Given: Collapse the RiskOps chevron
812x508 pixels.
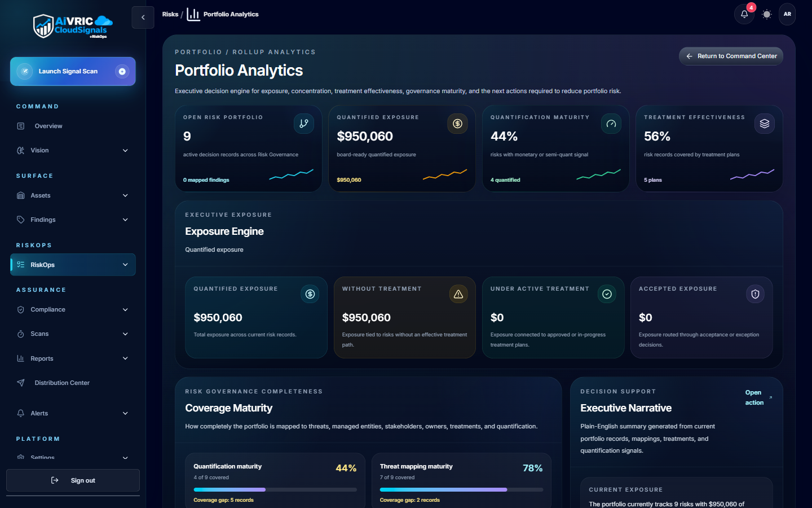Looking at the screenshot, I should (x=125, y=265).
